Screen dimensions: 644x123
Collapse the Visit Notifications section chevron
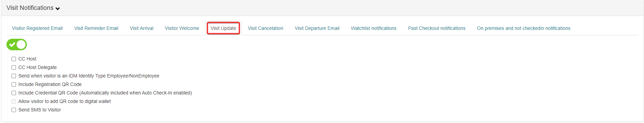click(x=58, y=8)
